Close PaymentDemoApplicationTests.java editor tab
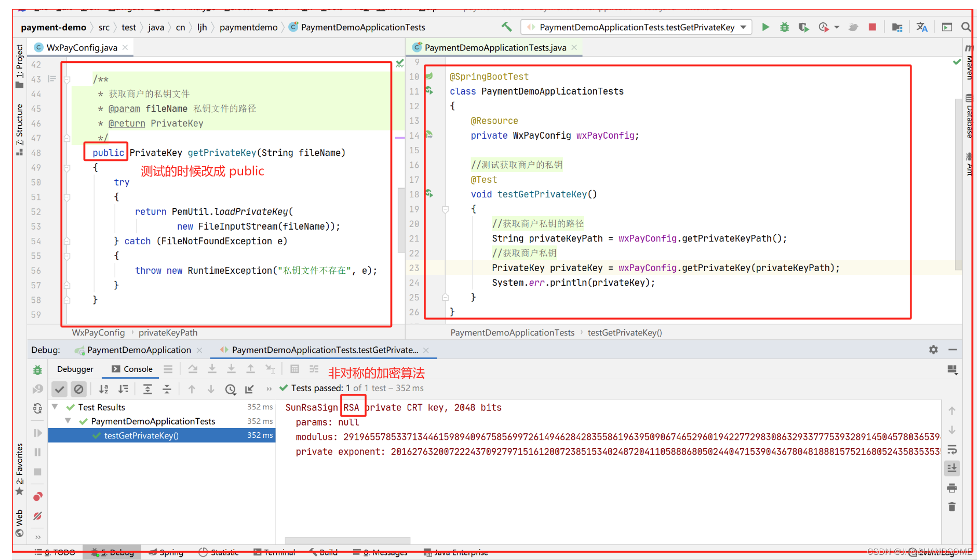The width and height of the screenshot is (980, 560). (x=574, y=47)
